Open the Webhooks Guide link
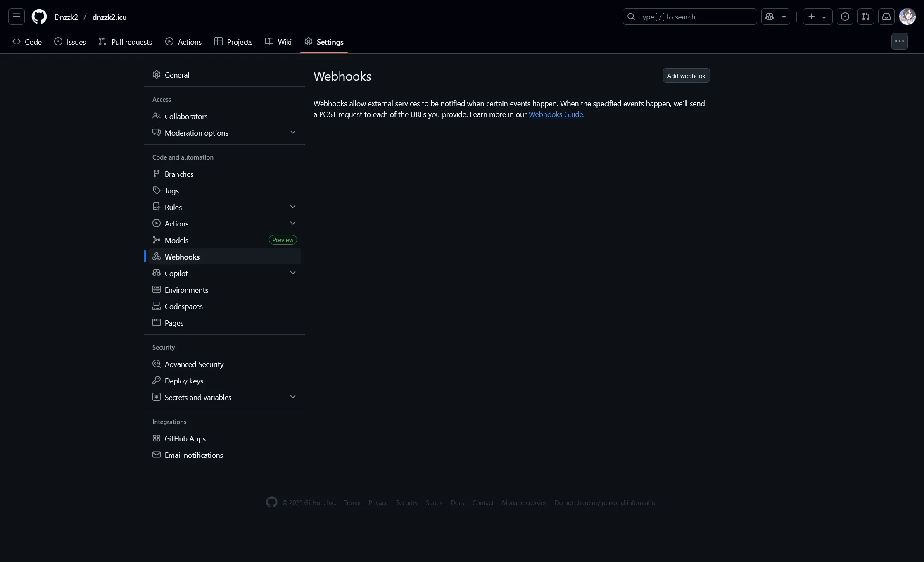Image resolution: width=924 pixels, height=562 pixels. pyautogui.click(x=556, y=114)
